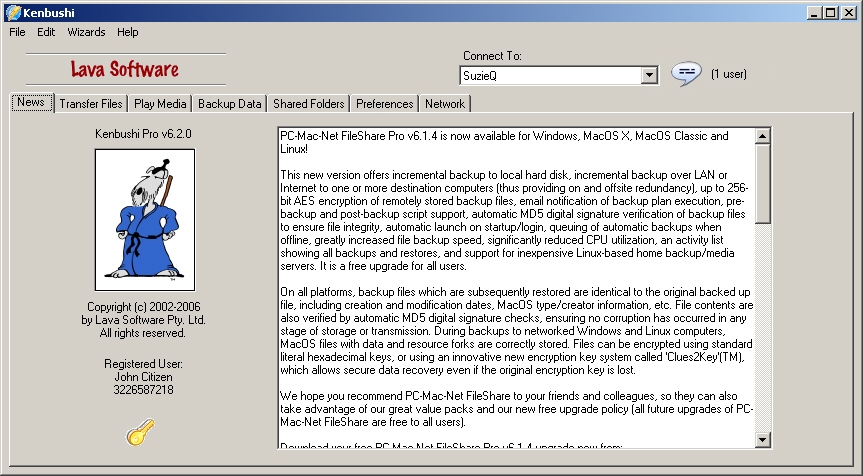Click the "Copyright (c) 2002-2006" line
This screenshot has width=863, height=476.
tap(144, 307)
